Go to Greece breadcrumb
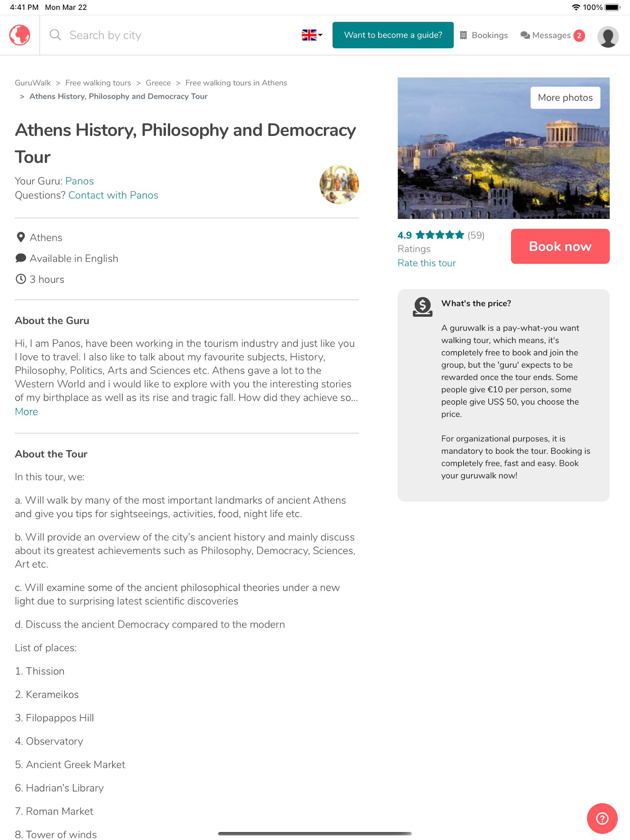 (x=158, y=83)
